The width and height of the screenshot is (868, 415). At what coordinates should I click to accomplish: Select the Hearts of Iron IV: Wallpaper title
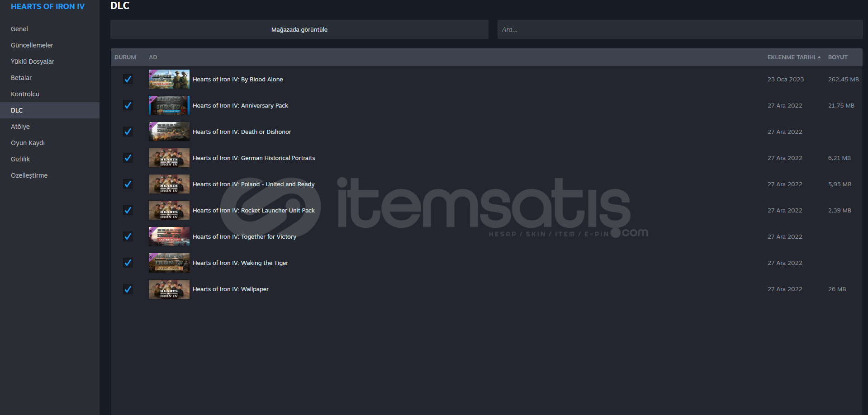coord(231,289)
